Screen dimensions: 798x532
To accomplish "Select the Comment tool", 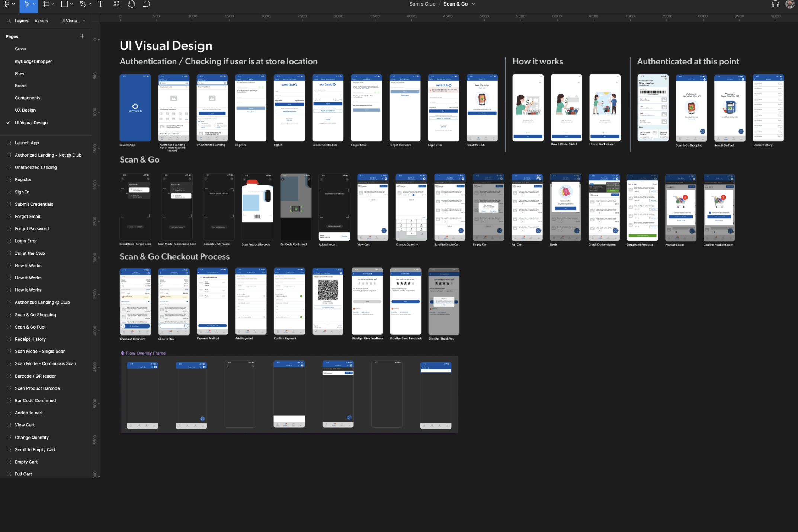I will (147, 4).
